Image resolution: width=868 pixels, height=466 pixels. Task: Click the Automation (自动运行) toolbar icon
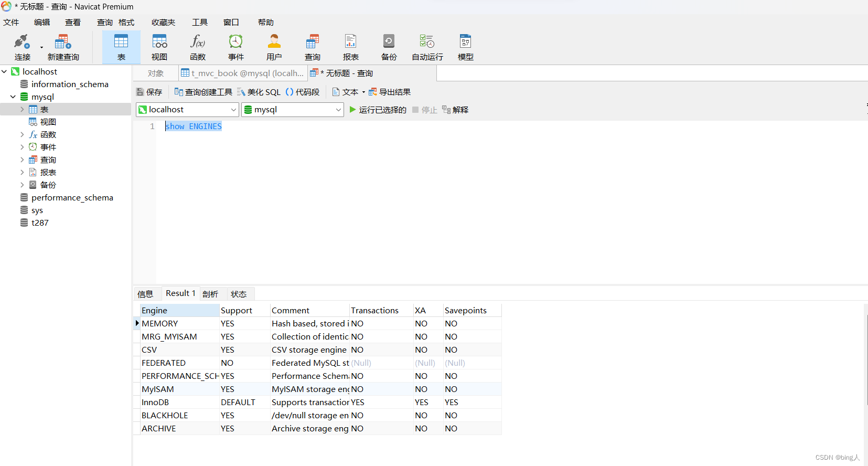[427, 47]
